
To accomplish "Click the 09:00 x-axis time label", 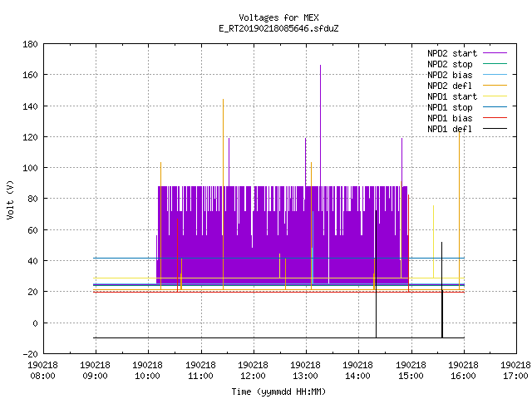I will [x=96, y=376].
